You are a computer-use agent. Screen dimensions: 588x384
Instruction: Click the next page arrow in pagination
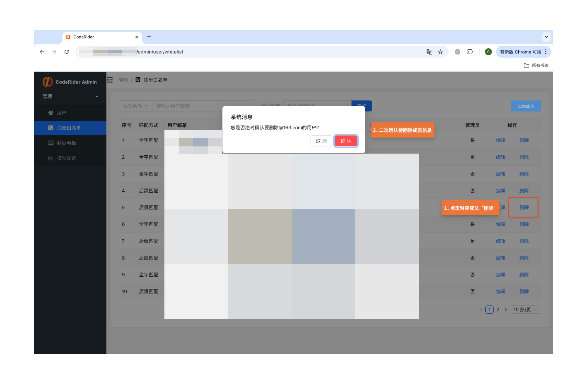pyautogui.click(x=506, y=310)
